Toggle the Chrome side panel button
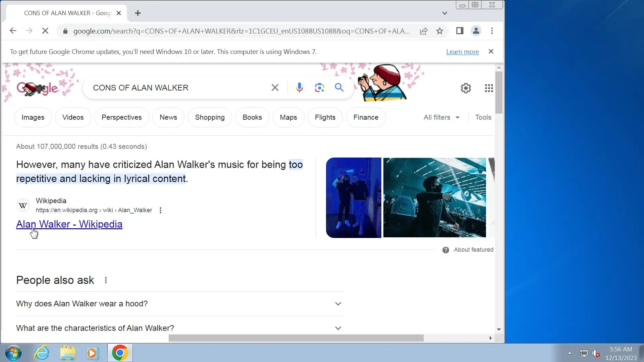This screenshot has height=362, width=644. [460, 31]
